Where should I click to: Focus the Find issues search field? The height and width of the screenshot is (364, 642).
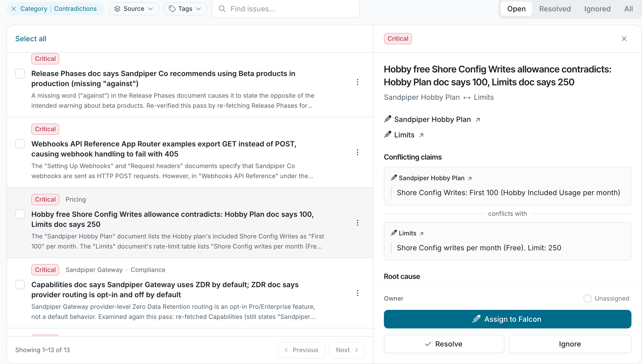point(286,9)
